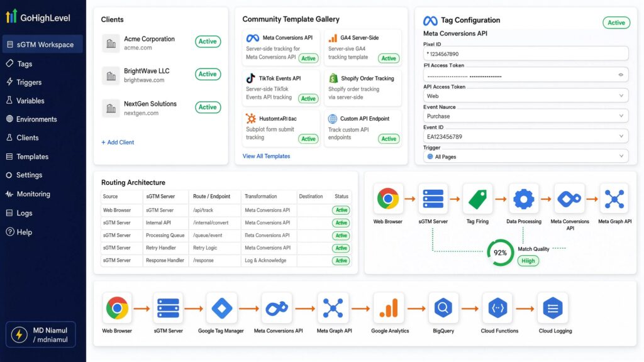Click Web Browser Chrome icon in upper flow

tap(387, 199)
